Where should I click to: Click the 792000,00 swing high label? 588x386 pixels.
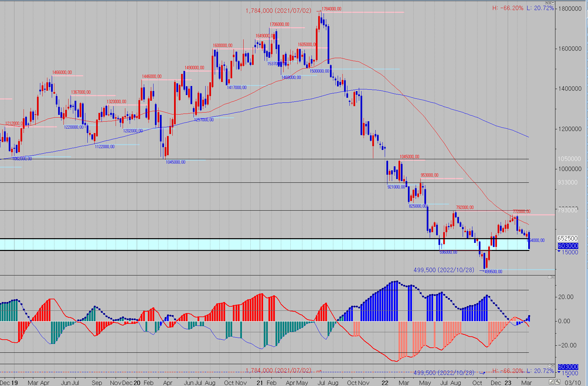[x=465, y=208]
